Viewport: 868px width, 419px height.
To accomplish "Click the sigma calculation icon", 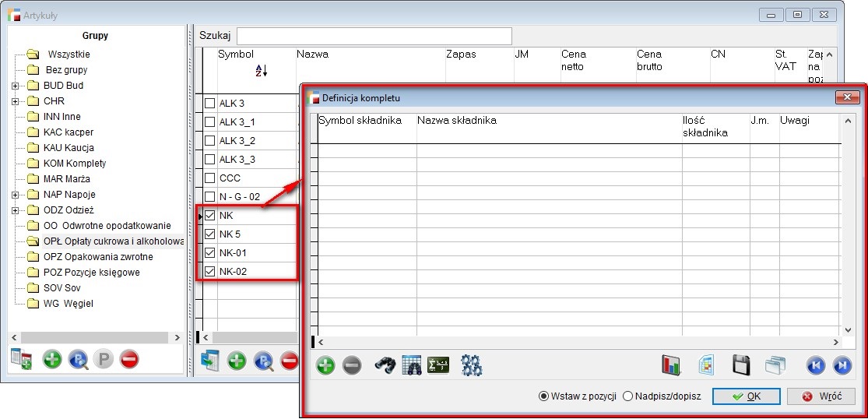I will (x=439, y=365).
